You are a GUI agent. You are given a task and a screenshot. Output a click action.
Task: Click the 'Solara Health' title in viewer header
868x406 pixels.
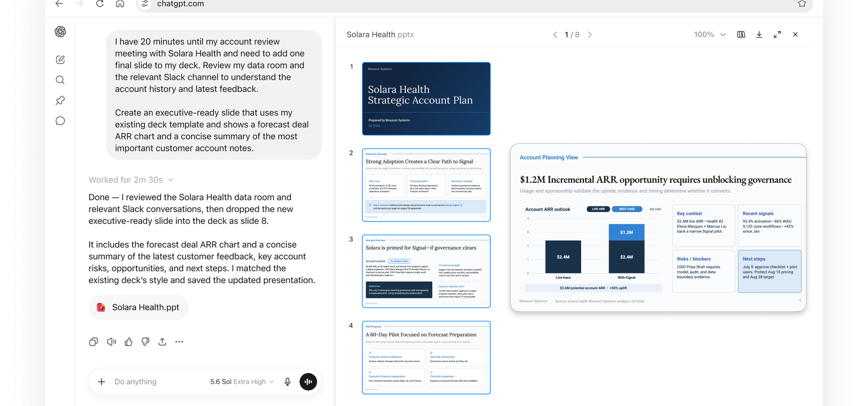coord(371,34)
